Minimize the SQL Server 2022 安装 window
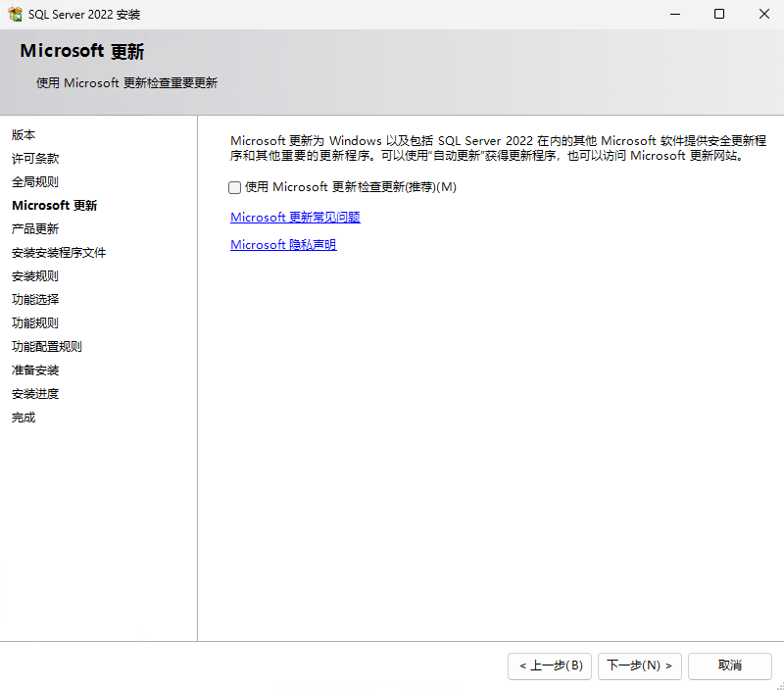The height and width of the screenshot is (690, 784). [675, 14]
